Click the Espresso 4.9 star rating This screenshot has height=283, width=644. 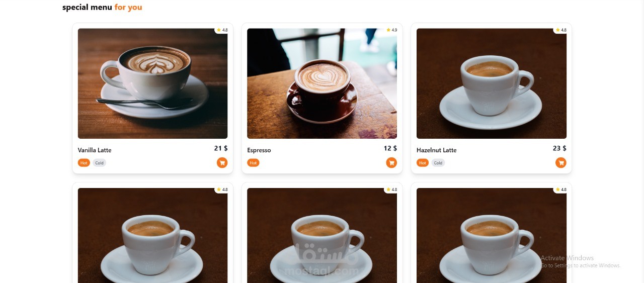pyautogui.click(x=391, y=30)
